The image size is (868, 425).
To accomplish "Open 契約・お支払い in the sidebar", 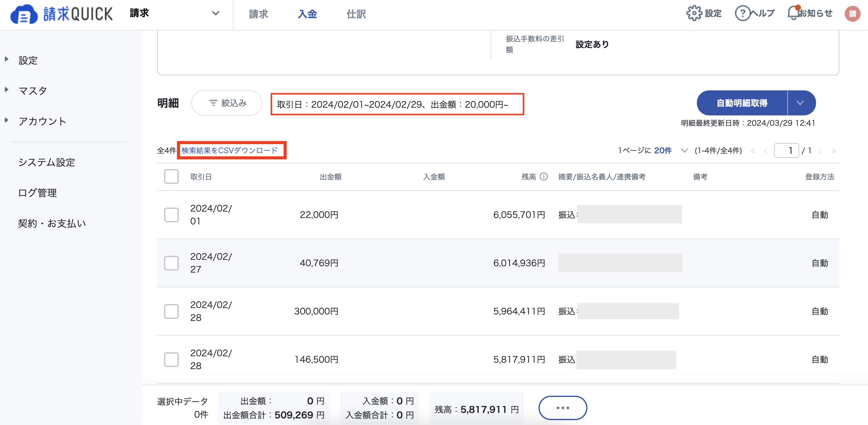I will point(52,223).
